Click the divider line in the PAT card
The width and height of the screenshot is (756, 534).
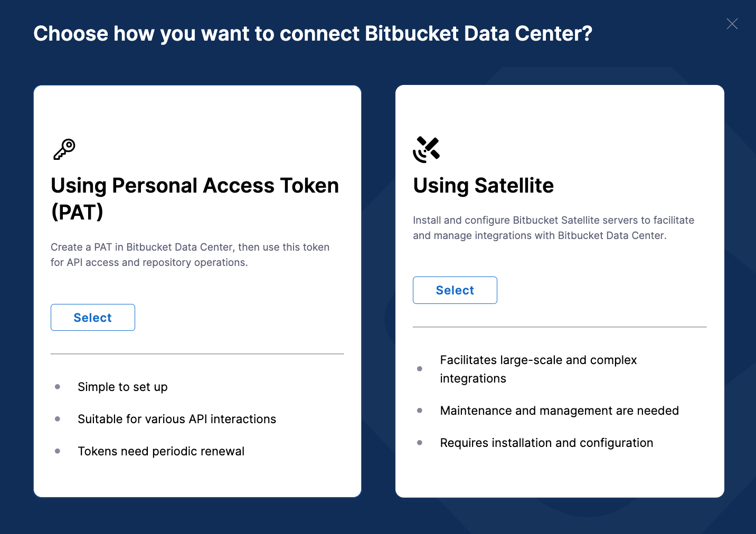(x=197, y=354)
